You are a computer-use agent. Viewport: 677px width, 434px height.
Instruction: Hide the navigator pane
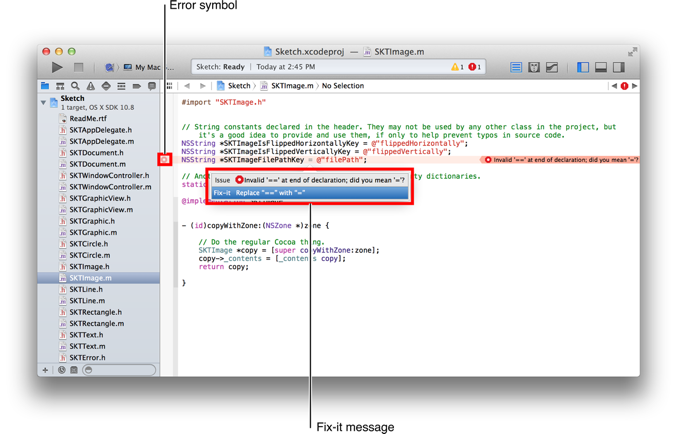[583, 67]
